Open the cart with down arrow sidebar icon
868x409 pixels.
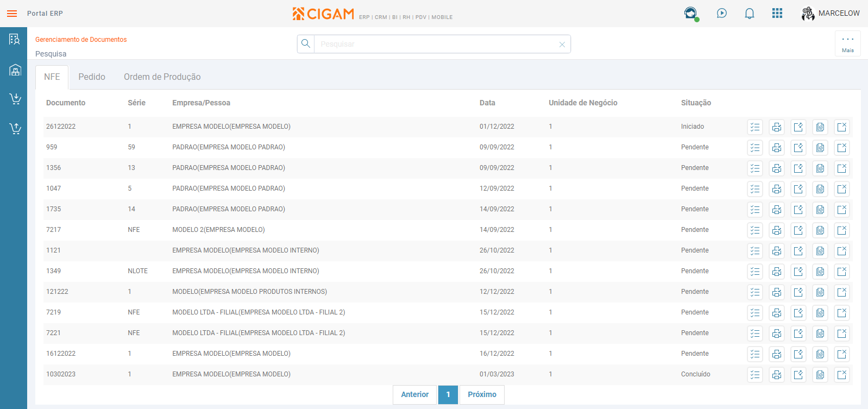pos(15,98)
